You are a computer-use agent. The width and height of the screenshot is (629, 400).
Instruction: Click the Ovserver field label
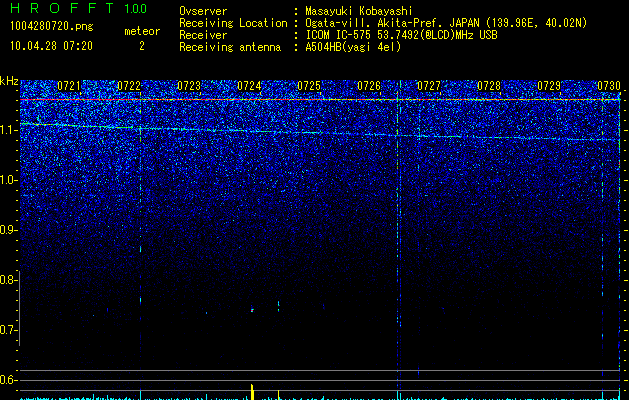(x=203, y=11)
